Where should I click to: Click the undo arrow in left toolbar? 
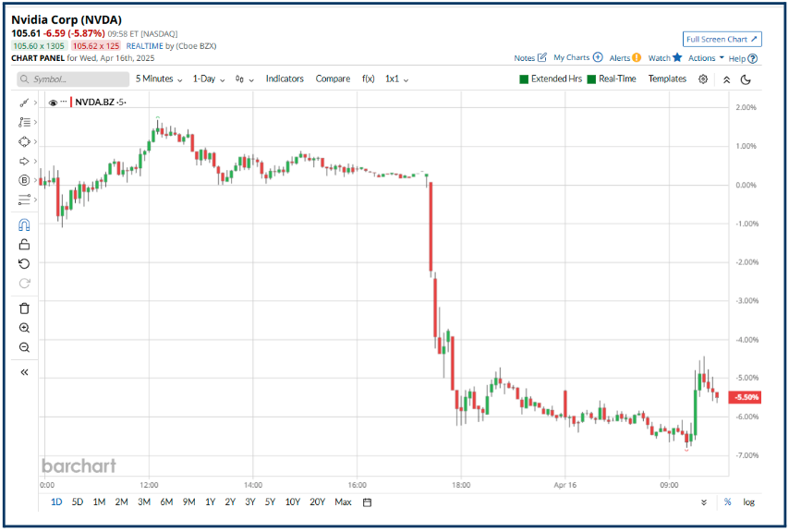(24, 264)
